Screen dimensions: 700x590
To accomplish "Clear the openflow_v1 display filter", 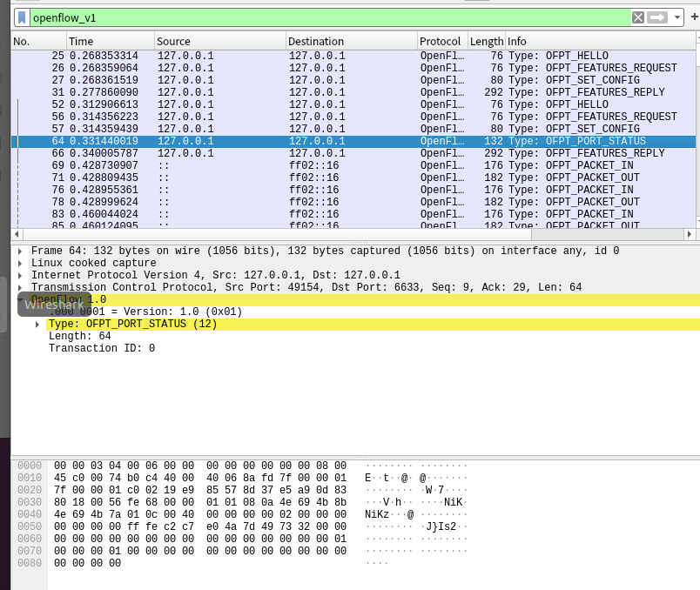I will [638, 18].
